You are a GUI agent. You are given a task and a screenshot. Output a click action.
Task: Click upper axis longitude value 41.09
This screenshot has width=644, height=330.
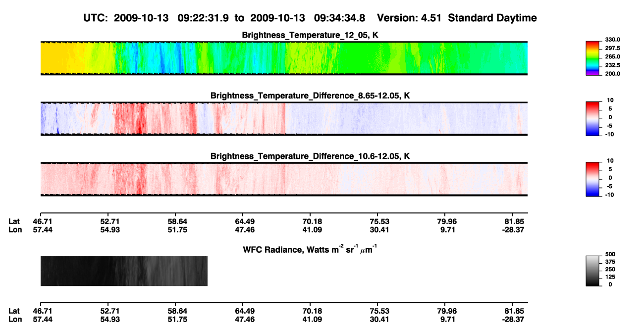(x=312, y=230)
